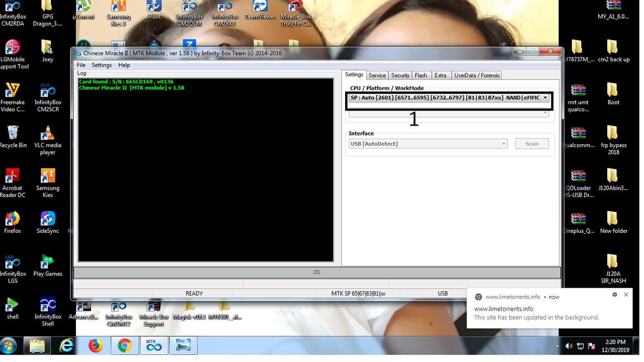
Task: Open the New folder desktop icon
Action: pos(613,223)
